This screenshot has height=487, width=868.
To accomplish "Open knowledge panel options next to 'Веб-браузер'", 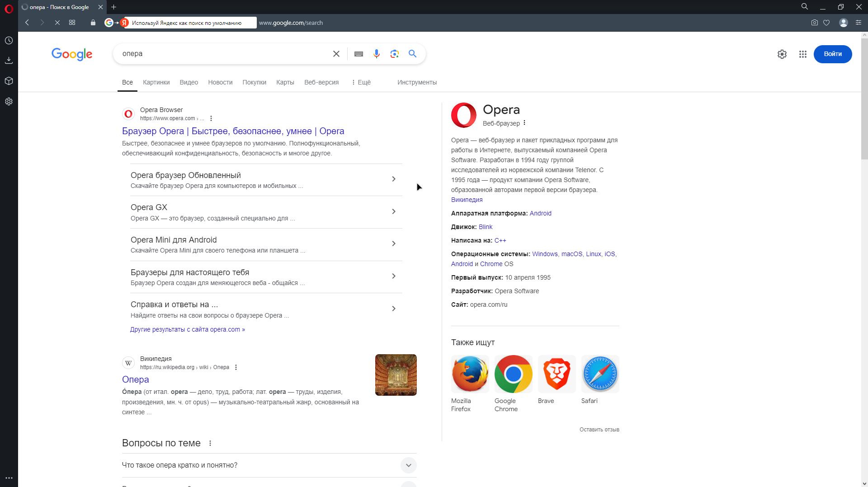I will [x=524, y=123].
